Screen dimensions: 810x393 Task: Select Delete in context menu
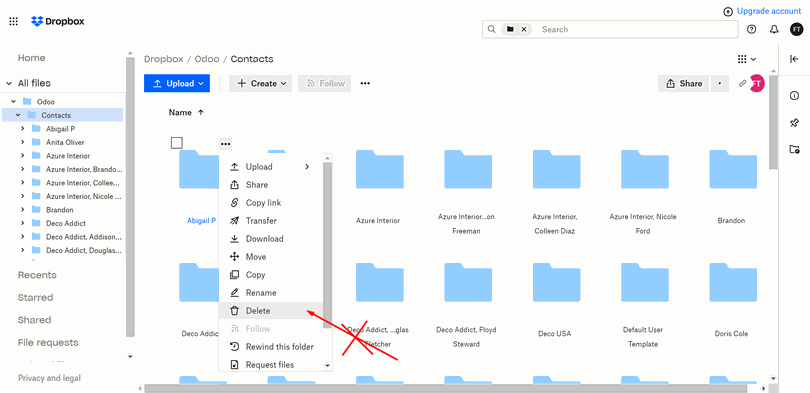[271, 311]
